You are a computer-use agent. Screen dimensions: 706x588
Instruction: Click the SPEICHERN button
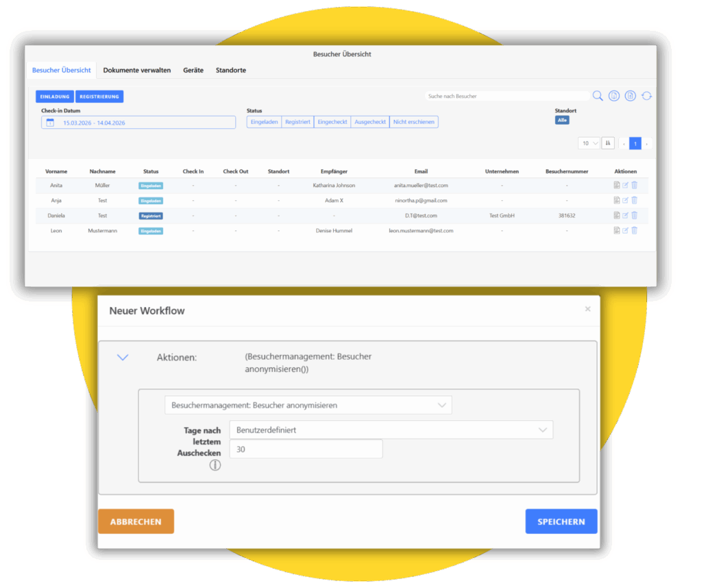[x=561, y=522]
